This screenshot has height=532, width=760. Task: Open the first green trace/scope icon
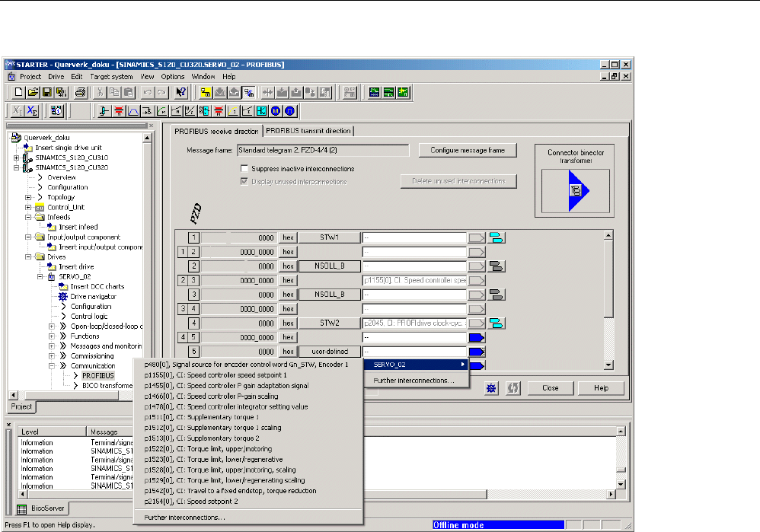click(374, 92)
